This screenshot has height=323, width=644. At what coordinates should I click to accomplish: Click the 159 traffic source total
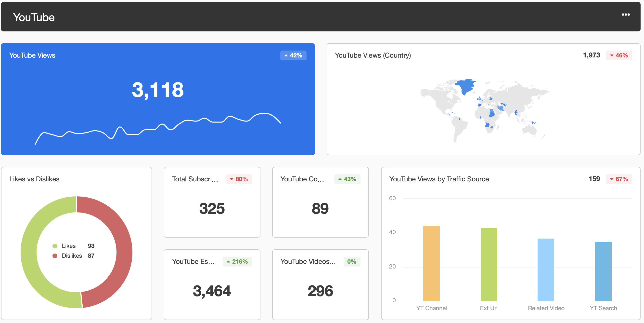point(594,179)
